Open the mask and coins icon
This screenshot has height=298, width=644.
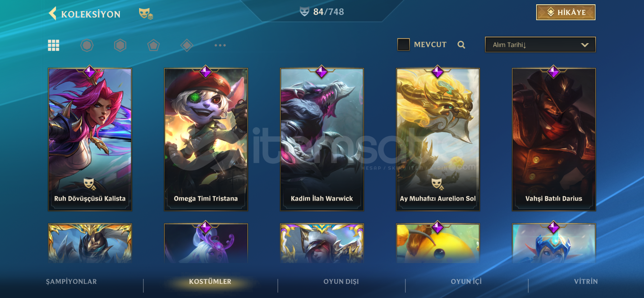click(146, 14)
